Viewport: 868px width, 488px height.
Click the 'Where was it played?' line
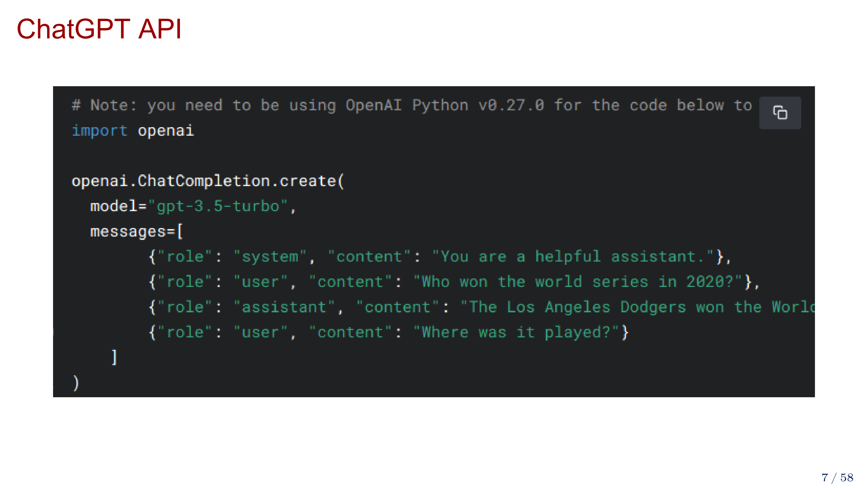coord(389,332)
